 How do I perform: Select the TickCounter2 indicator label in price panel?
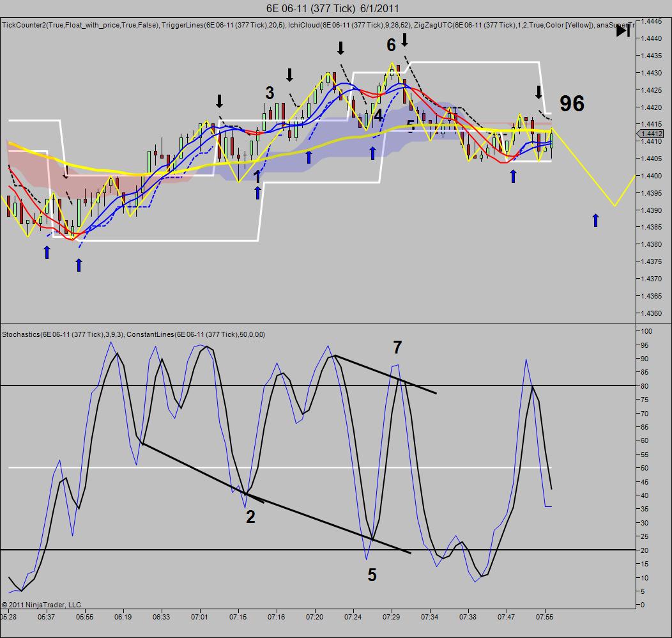(80, 25)
